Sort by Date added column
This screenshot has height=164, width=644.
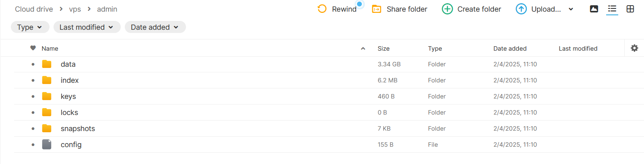click(x=510, y=48)
